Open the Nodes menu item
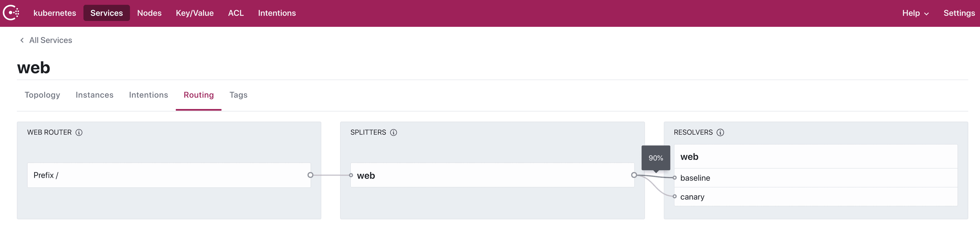Screen dimensions: 980x226 coord(149,13)
